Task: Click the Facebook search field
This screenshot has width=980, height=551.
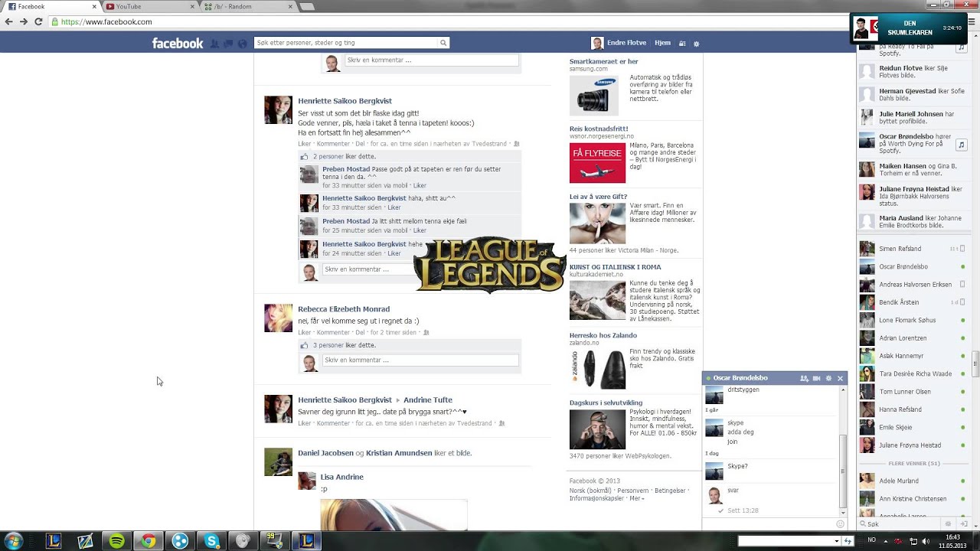Action: pyautogui.click(x=346, y=43)
